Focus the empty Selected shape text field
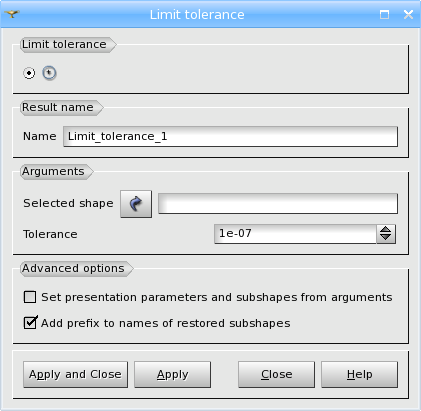The image size is (421, 411). pos(278,203)
